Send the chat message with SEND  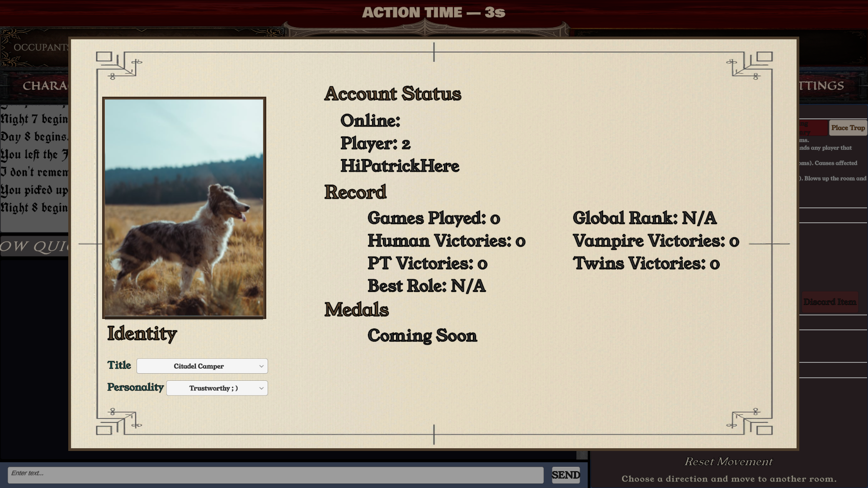pyautogui.click(x=566, y=475)
